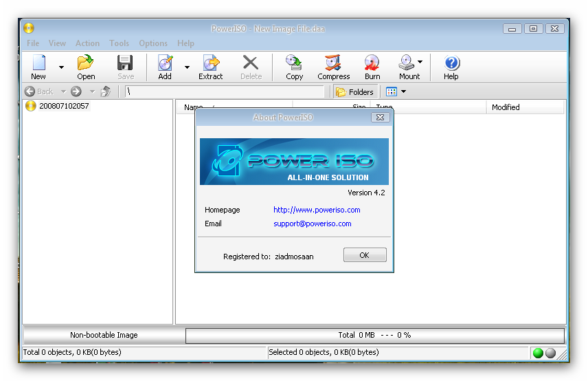588x381 pixels.
Task: Click the Add files toolbar icon
Action: 165,63
